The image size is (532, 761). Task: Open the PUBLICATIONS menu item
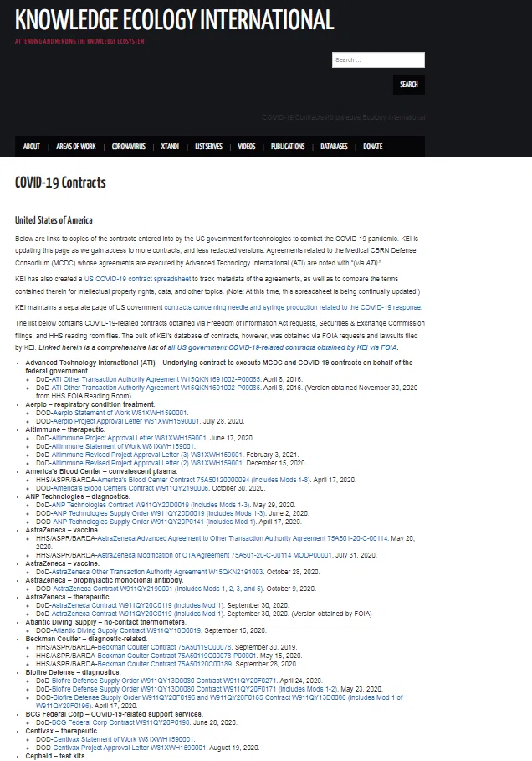tap(288, 146)
